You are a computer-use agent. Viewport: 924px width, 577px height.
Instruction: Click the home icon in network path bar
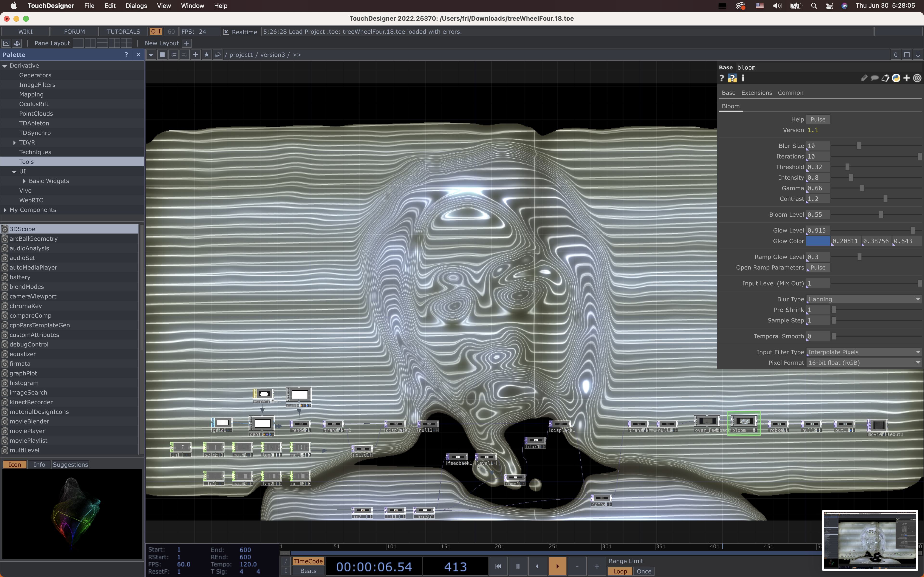coord(218,55)
